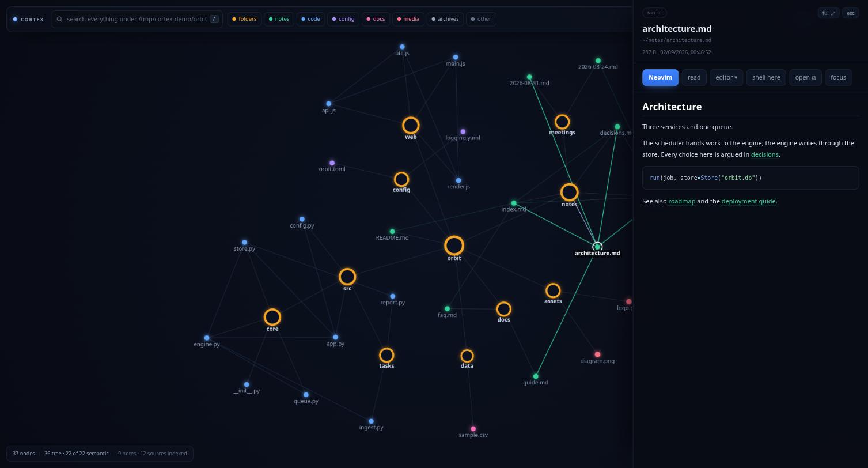Click the shell here button
Viewport: 868px width, 468px height.
(x=766, y=77)
